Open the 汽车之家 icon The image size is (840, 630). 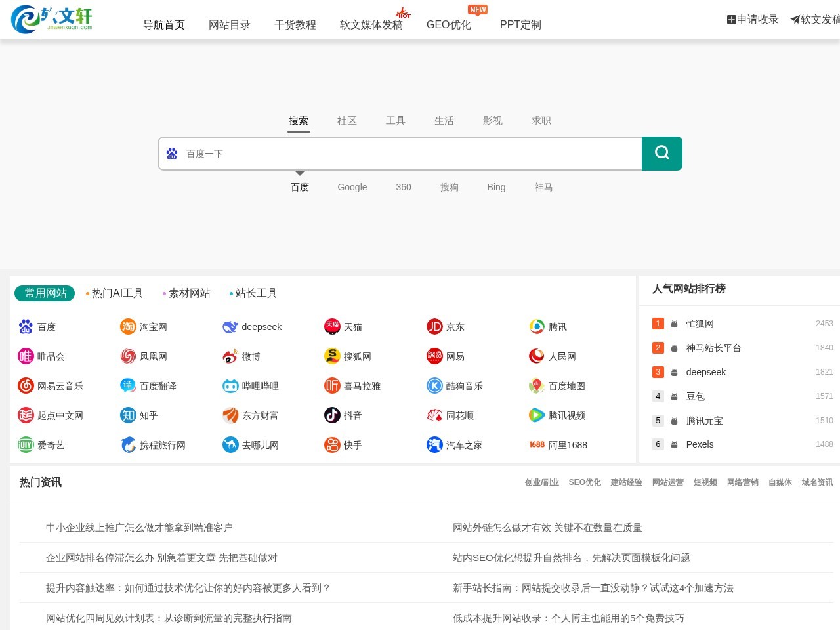pyautogui.click(x=434, y=445)
